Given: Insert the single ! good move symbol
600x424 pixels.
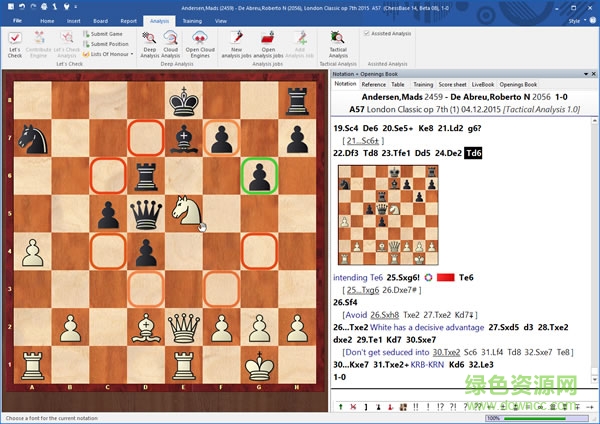Looking at the screenshot, I should pyautogui.click(x=428, y=407).
